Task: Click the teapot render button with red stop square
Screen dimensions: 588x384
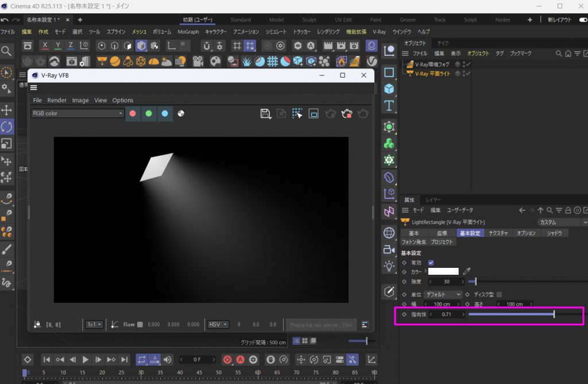Action: (346, 114)
